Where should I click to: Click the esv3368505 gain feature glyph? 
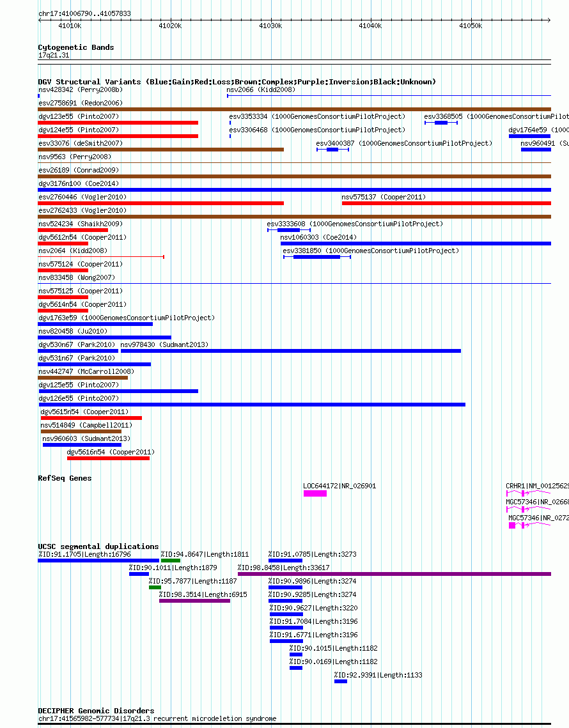[x=440, y=123]
